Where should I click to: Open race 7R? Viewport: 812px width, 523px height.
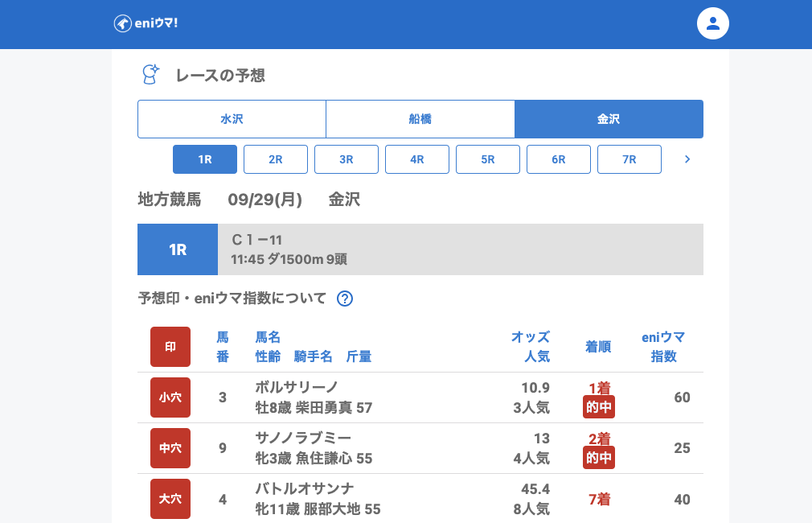coord(630,159)
